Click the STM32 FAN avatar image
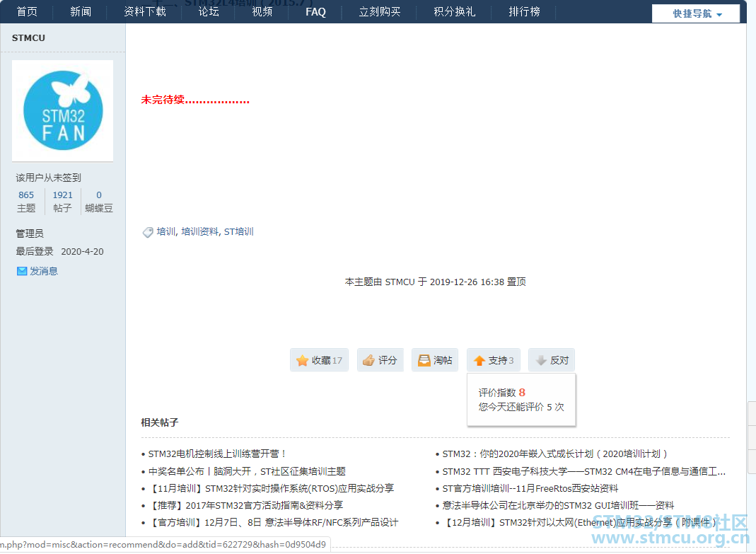Screen dimensions: 756x554 [63, 110]
